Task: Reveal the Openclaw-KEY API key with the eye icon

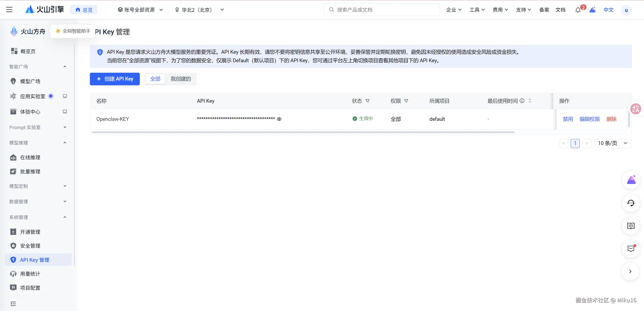Action: 279,119
